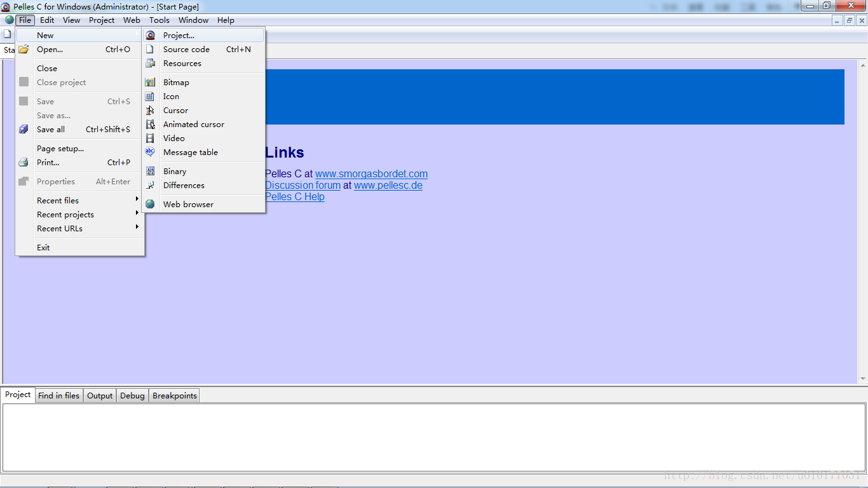Show the Output tab
The width and height of the screenshot is (868, 488).
tap(100, 395)
